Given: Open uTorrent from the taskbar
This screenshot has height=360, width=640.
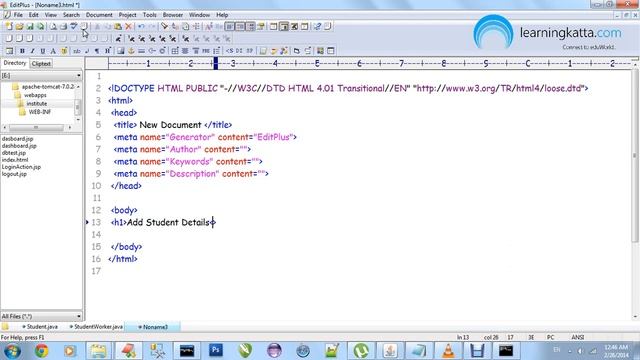Looking at the screenshot, I should pos(361,351).
